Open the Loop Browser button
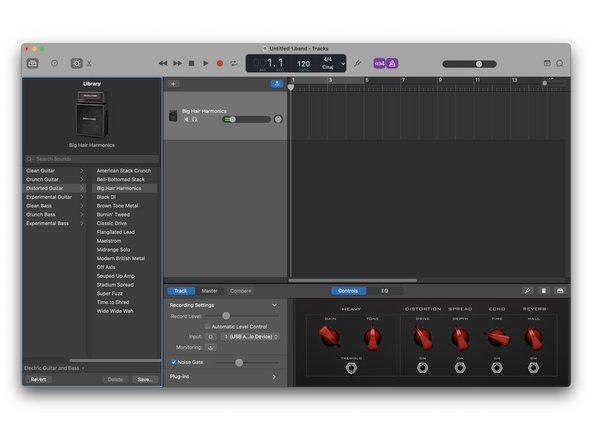Screen dimensions: 592x444 click(560, 63)
